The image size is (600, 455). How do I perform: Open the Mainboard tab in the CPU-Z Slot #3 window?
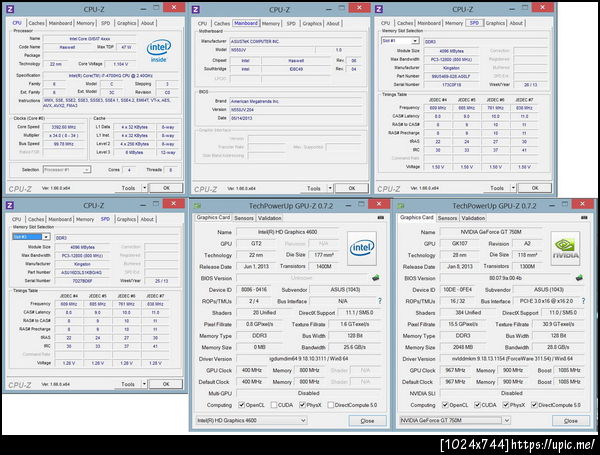60,220
